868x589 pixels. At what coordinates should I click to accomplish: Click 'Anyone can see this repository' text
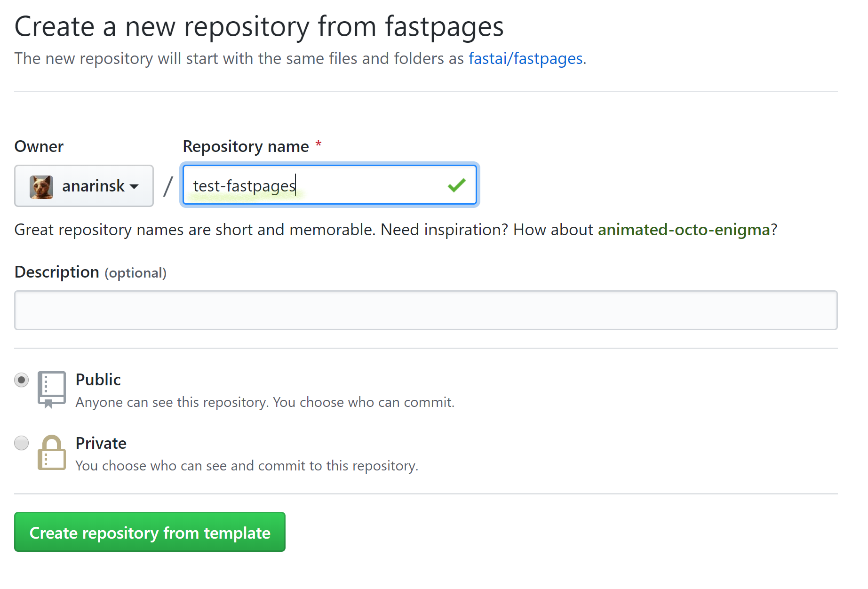point(265,402)
